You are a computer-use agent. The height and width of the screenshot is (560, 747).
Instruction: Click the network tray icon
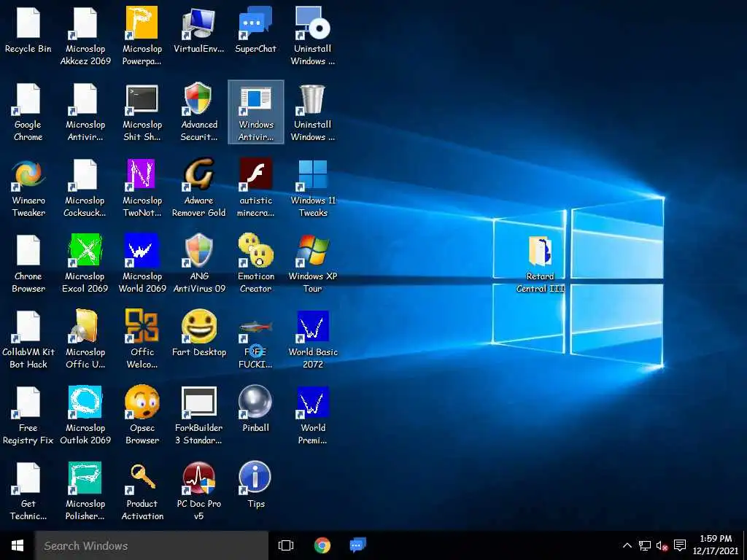click(645, 545)
